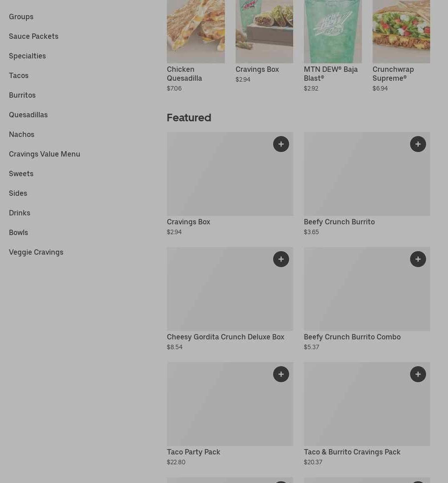Open the top Cravings Box carousel thumbnail
The width and height of the screenshot is (448, 483).
coord(264,31)
